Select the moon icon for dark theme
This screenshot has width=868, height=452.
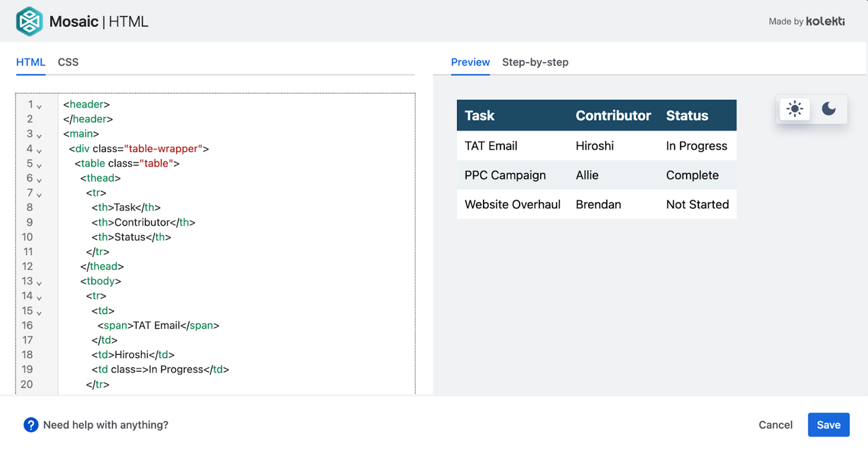pyautogui.click(x=828, y=108)
